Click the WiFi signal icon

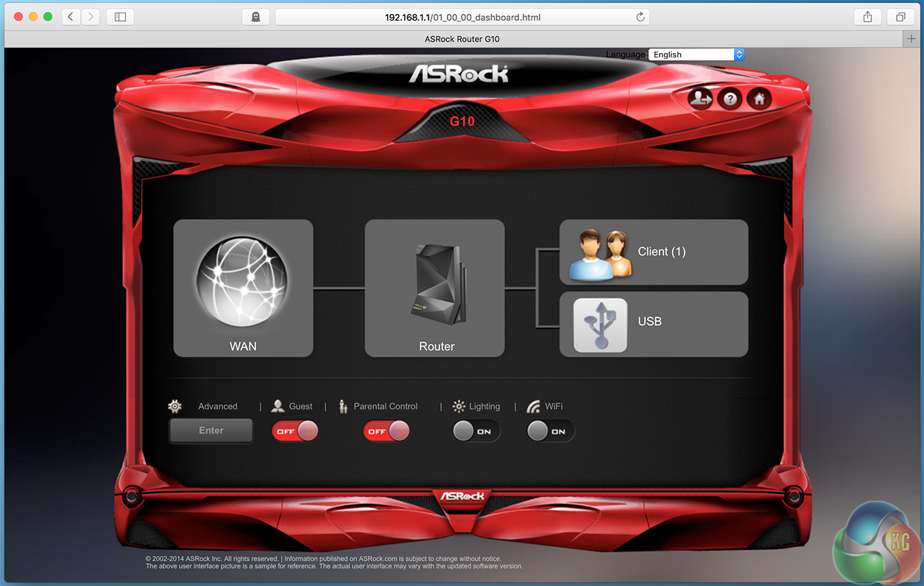click(533, 406)
